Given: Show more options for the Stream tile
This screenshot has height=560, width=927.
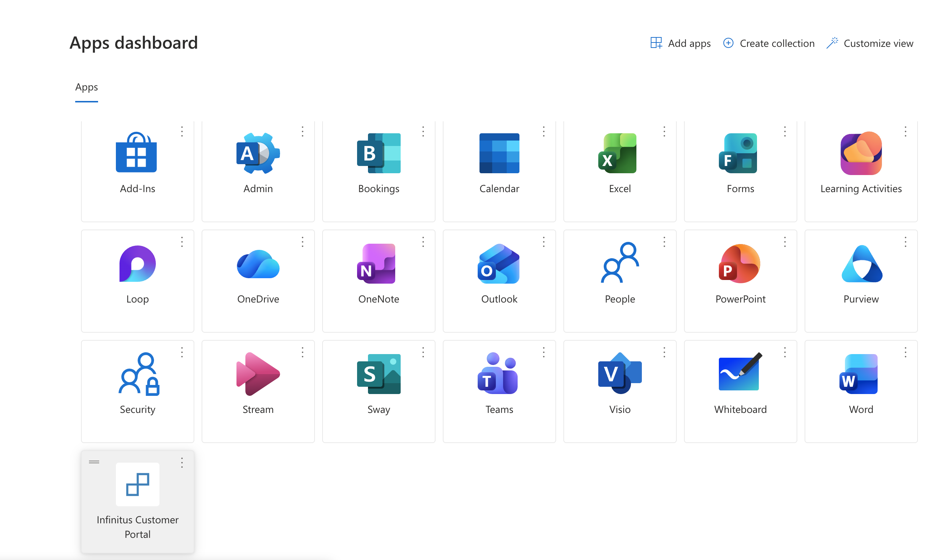Looking at the screenshot, I should (303, 352).
